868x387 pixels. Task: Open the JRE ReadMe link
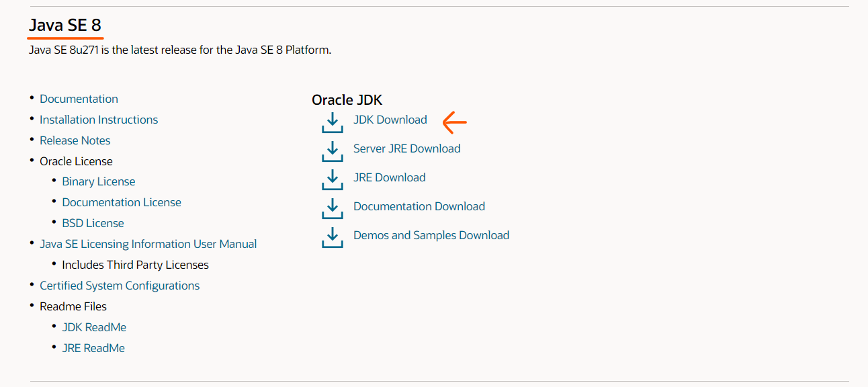(x=93, y=348)
